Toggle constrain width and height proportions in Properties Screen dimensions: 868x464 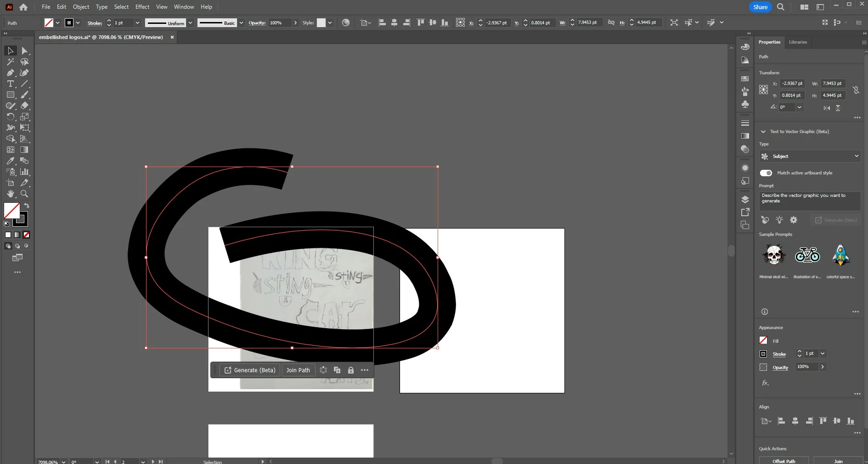tap(856, 90)
